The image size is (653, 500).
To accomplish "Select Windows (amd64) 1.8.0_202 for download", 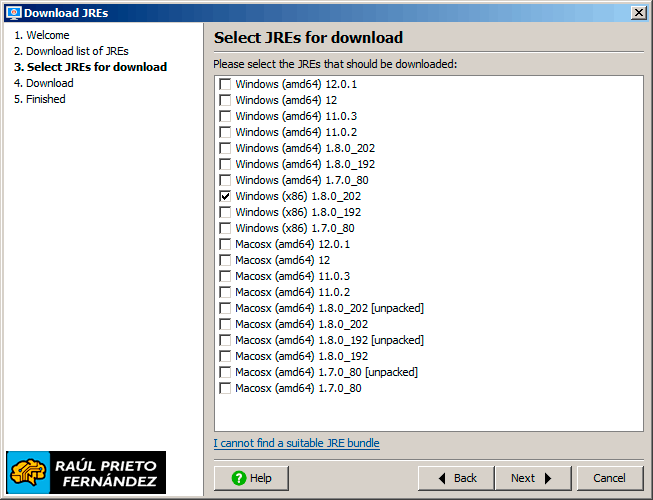I will click(225, 148).
